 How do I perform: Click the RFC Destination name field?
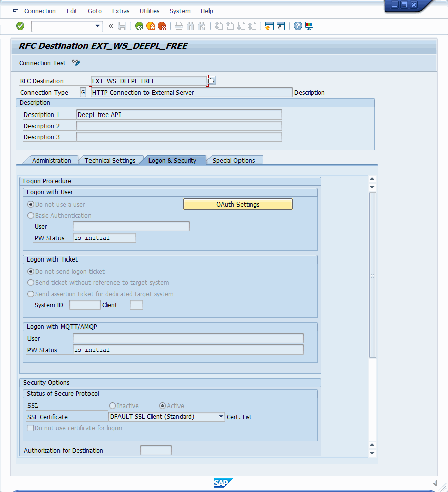[x=148, y=81]
